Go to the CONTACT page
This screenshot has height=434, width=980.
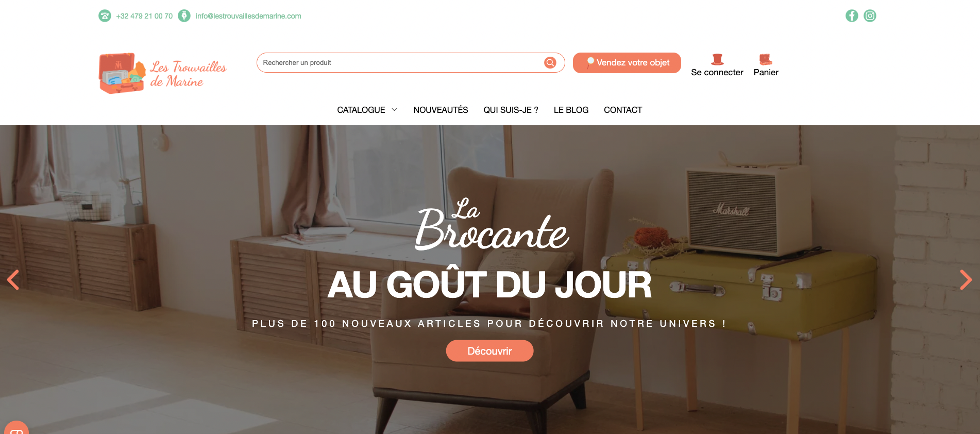coord(623,110)
